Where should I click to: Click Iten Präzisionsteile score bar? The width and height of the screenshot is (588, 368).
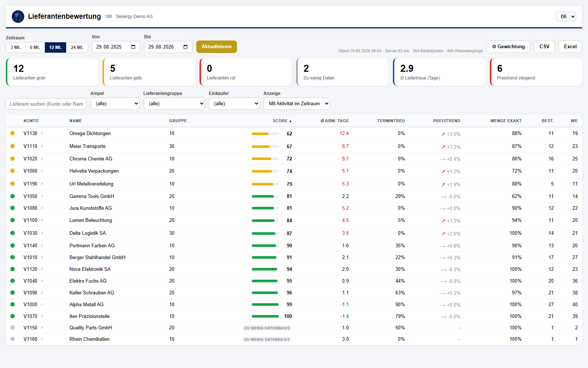tap(265, 316)
